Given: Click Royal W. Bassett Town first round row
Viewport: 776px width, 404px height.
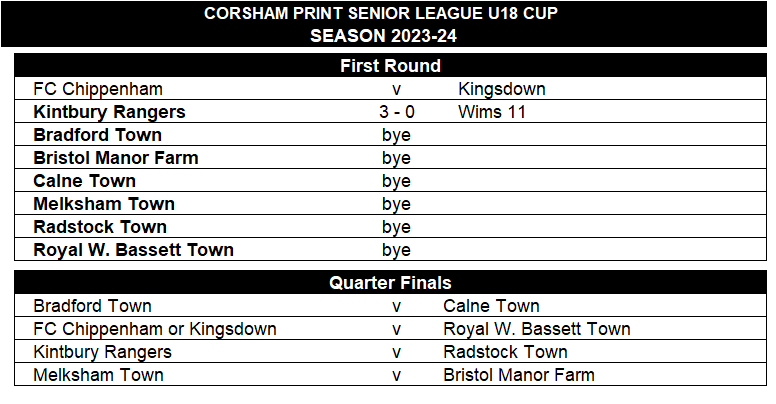Looking at the screenshot, I should coord(390,249).
